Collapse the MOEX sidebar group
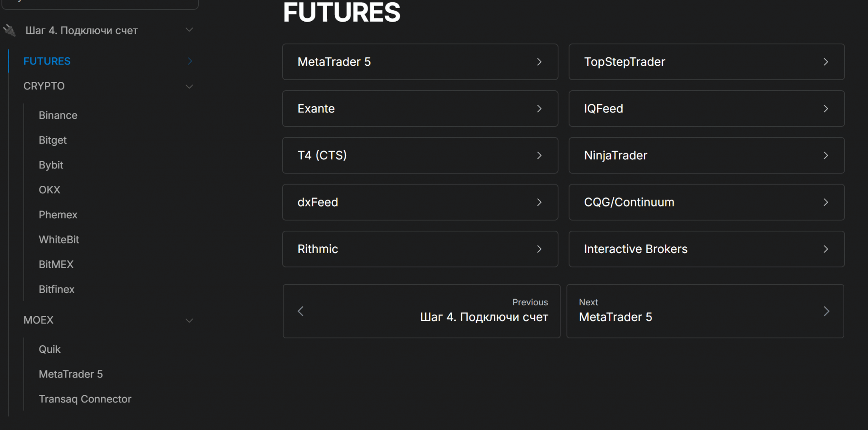 [x=189, y=321]
